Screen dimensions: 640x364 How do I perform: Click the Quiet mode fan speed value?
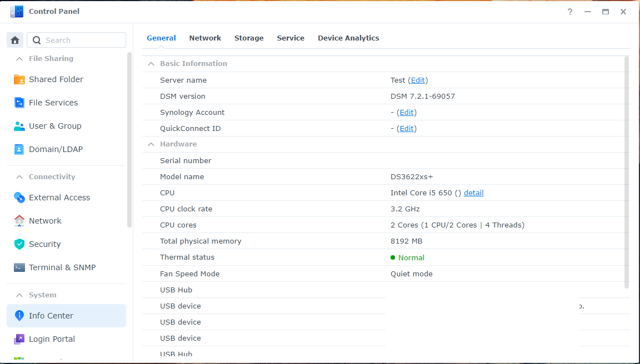click(x=412, y=274)
